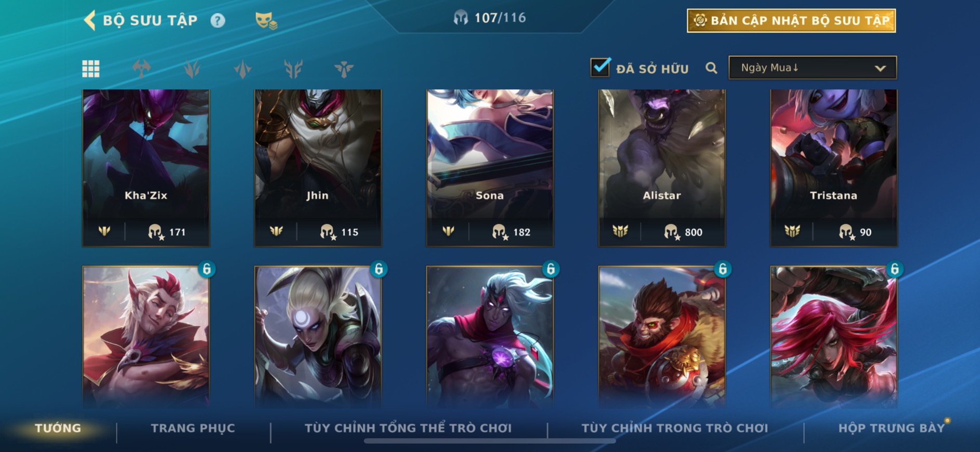Filter by the first role icon
The height and width of the screenshot is (452, 980).
141,69
